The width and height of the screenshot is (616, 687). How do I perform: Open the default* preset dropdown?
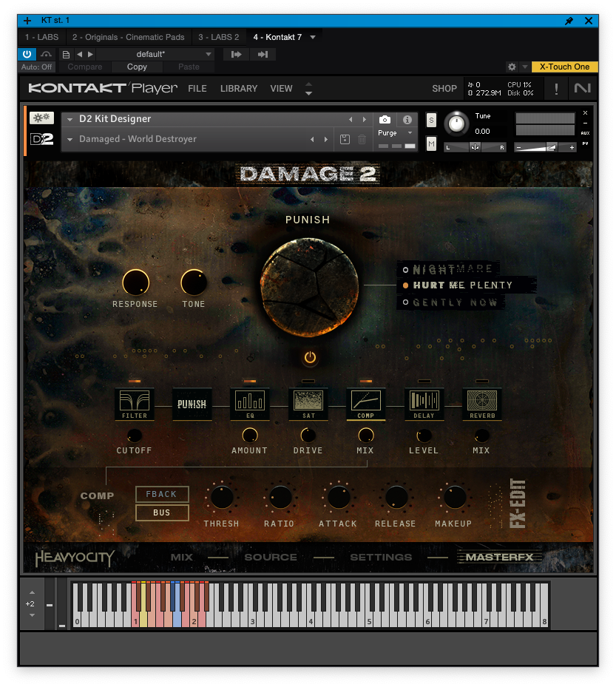coord(155,54)
